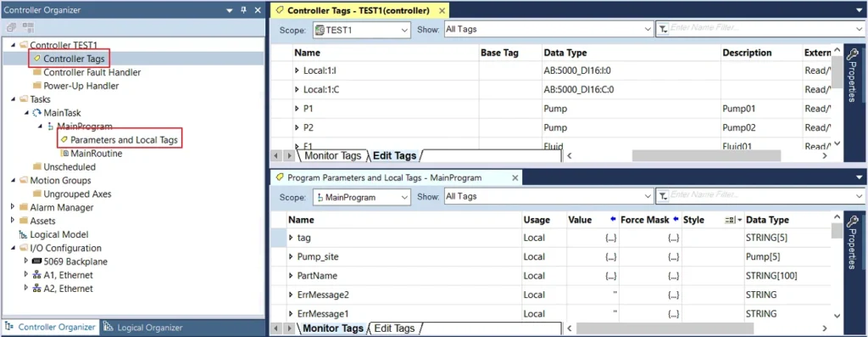This screenshot has width=868, height=337.
Task: Click horizontal scrollbar thumb in Controller Tags pane
Action: [x=706, y=156]
